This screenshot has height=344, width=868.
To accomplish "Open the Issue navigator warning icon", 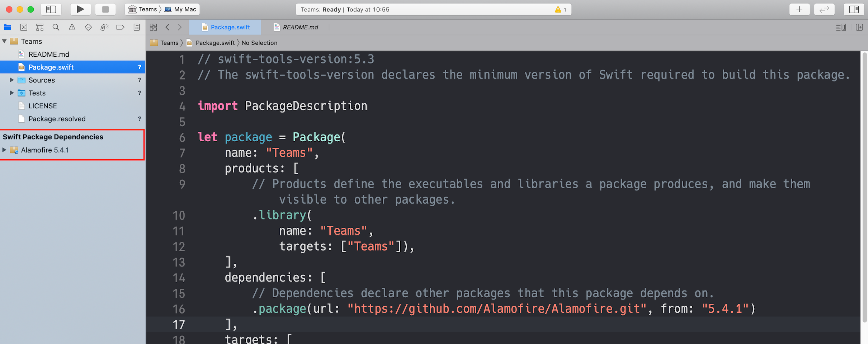I will click(72, 27).
